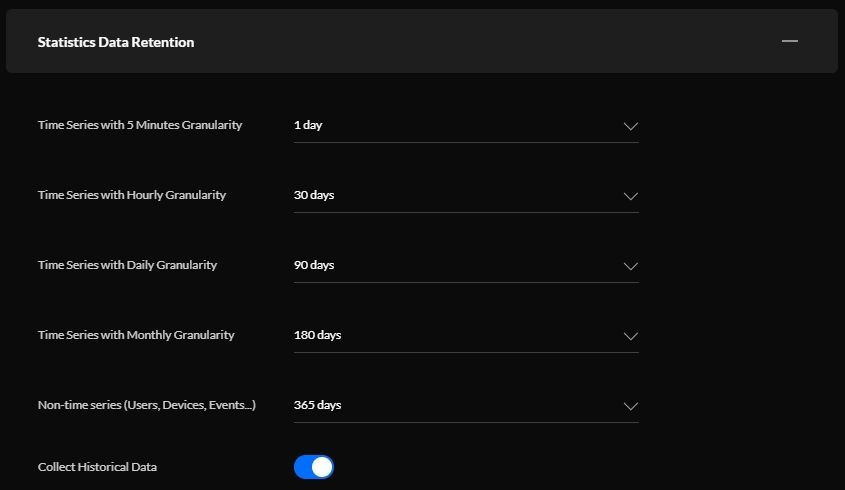The height and width of the screenshot is (490, 845).
Task: Click chevron arrow beside 180 days value
Action: [x=630, y=336]
